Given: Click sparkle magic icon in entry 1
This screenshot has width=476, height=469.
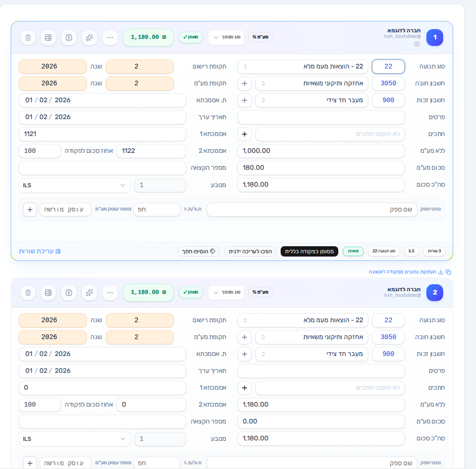Looking at the screenshot, I should [x=89, y=38].
